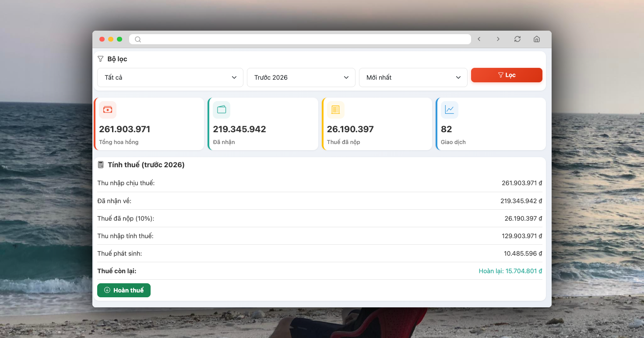Expand the Mới nhất sort dropdown
The height and width of the screenshot is (338, 644).
click(413, 77)
